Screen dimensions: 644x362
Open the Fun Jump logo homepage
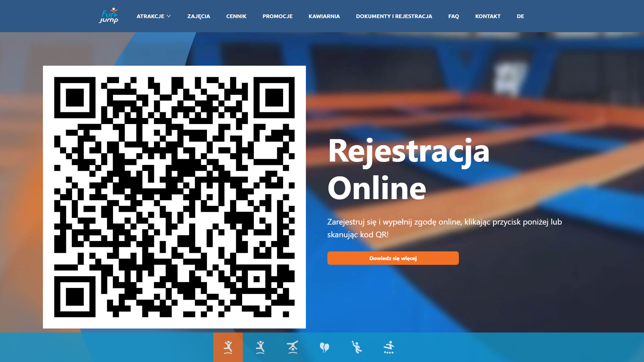tap(109, 16)
